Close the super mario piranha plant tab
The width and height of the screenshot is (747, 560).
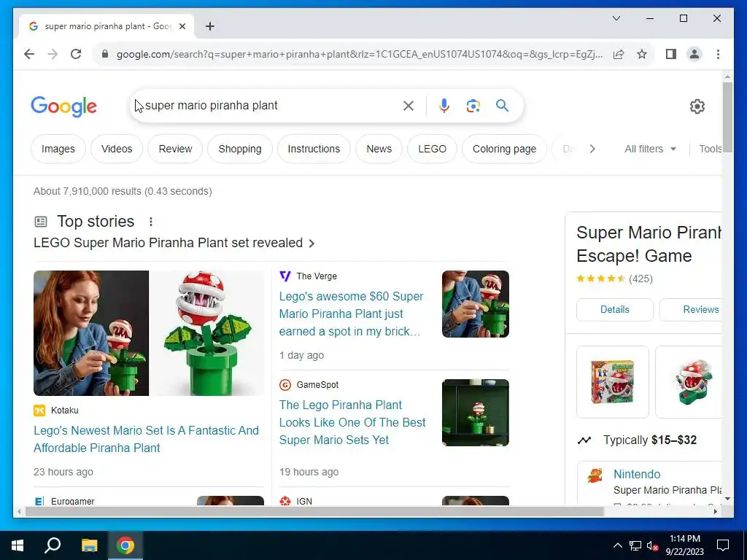coord(182,26)
